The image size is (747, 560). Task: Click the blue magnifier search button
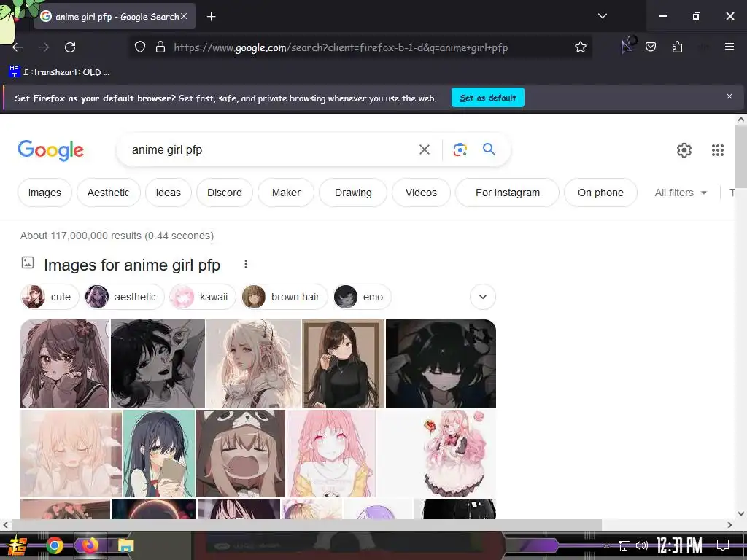coord(489,149)
